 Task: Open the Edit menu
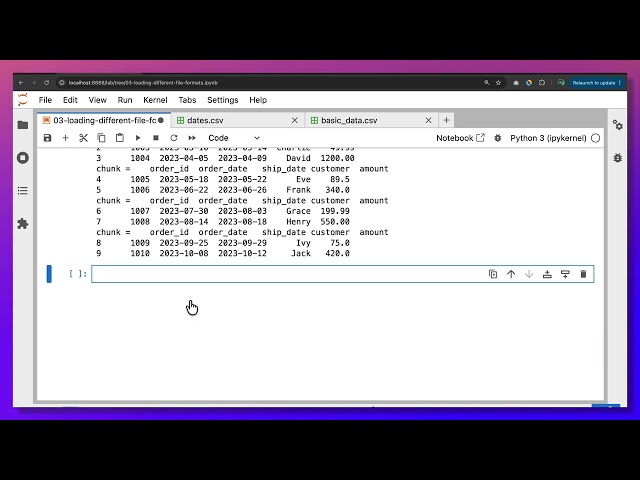click(70, 100)
